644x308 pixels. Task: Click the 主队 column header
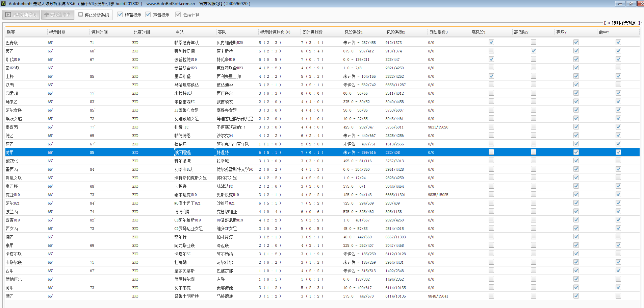pos(180,32)
